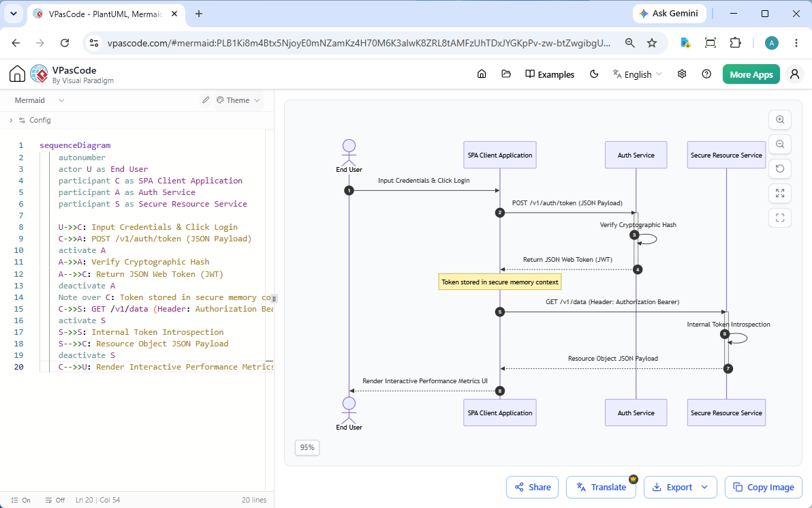This screenshot has width=812, height=508.
Task: Click the top Secure Resource Service participant box
Action: point(726,155)
